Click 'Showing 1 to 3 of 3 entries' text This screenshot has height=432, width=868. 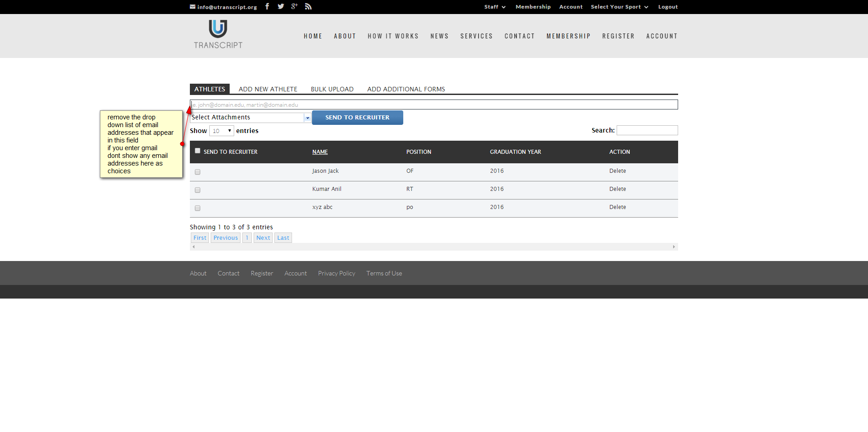(231, 227)
